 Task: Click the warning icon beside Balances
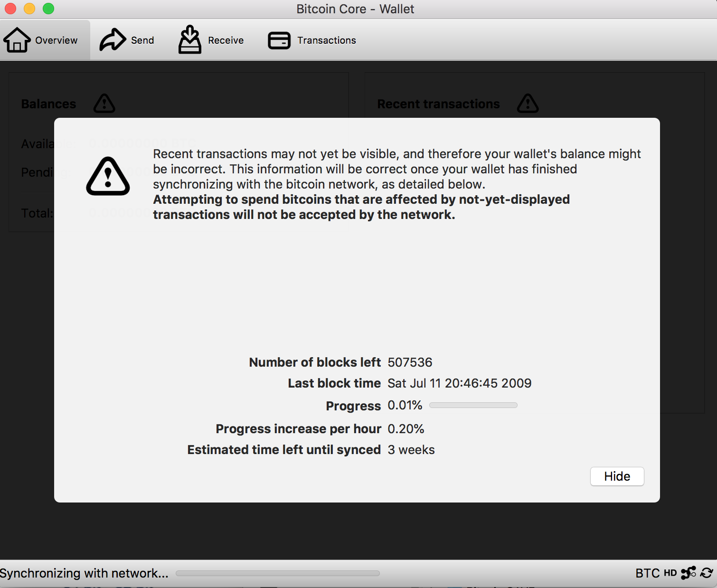pyautogui.click(x=104, y=104)
